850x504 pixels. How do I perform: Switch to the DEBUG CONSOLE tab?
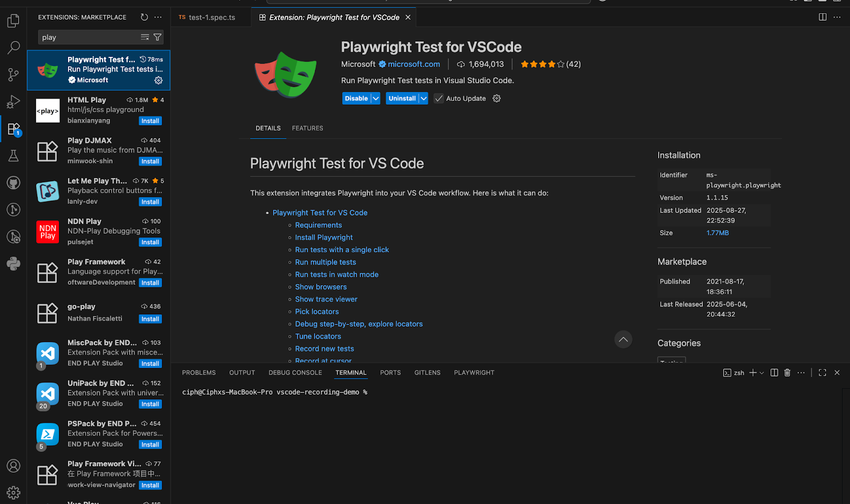(x=295, y=373)
